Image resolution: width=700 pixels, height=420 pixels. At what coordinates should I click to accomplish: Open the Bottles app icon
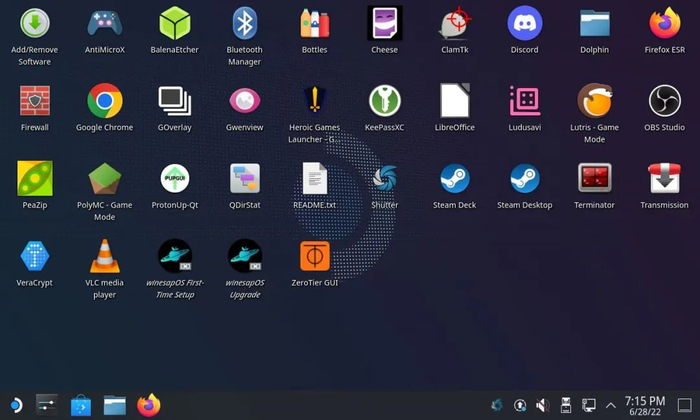click(315, 23)
